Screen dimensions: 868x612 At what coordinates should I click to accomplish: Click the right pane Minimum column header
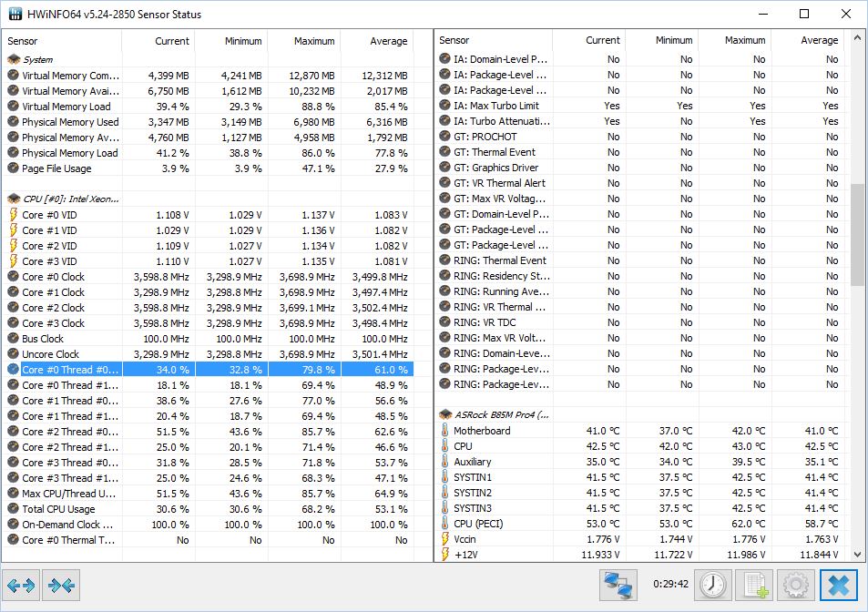click(x=662, y=40)
